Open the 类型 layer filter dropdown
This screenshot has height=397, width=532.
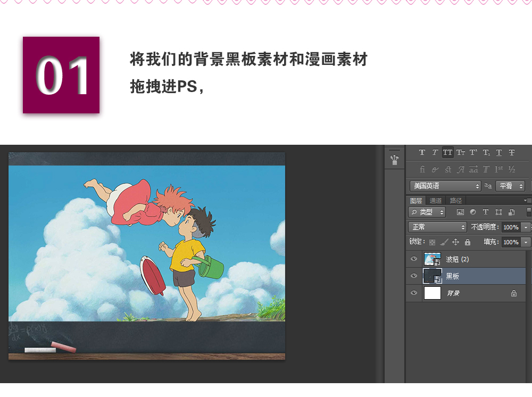point(427,212)
